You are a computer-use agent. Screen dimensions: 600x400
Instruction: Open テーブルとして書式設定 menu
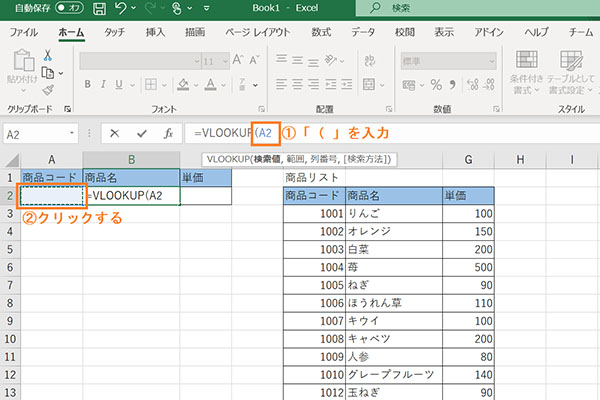570,72
